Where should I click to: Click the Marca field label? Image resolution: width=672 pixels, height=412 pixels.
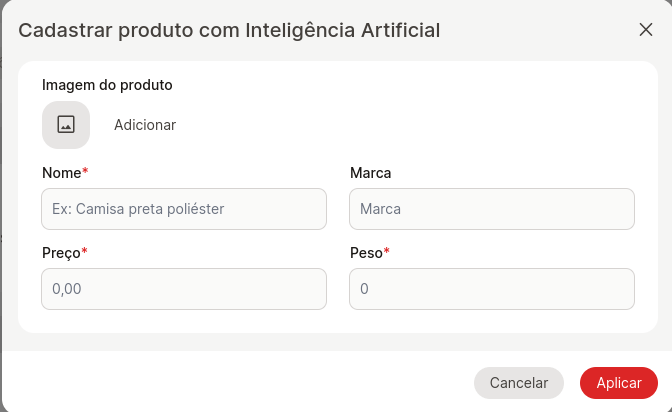click(370, 173)
